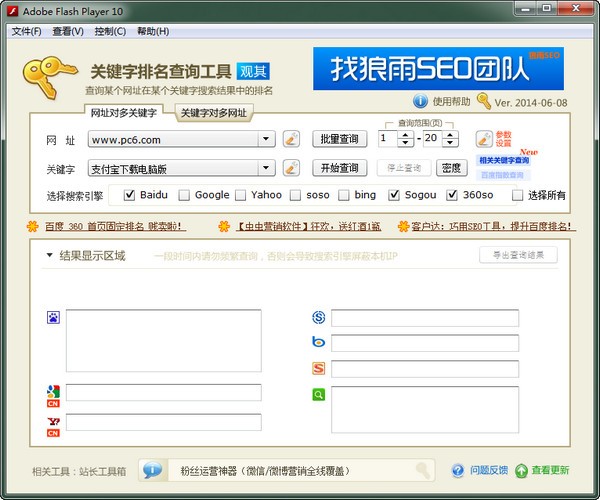Open the 网址 URL dropdown arrow
Viewport: 600px width, 500px height.
pos(266,139)
